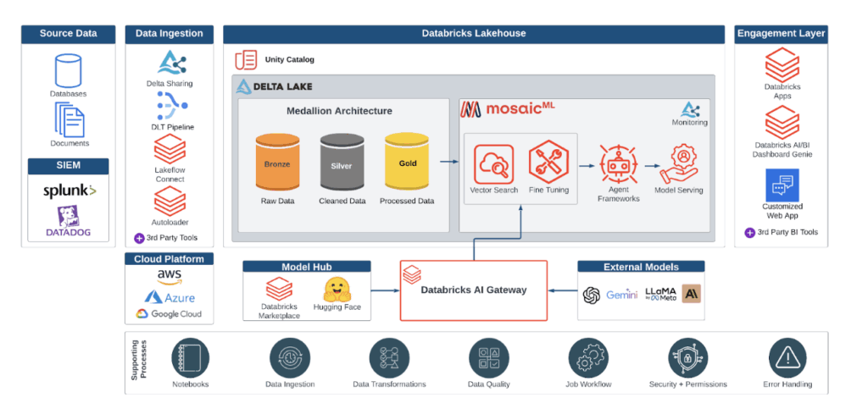Expand 3rd Party Tools plus icon
The width and height of the screenshot is (868, 420).
(139, 238)
